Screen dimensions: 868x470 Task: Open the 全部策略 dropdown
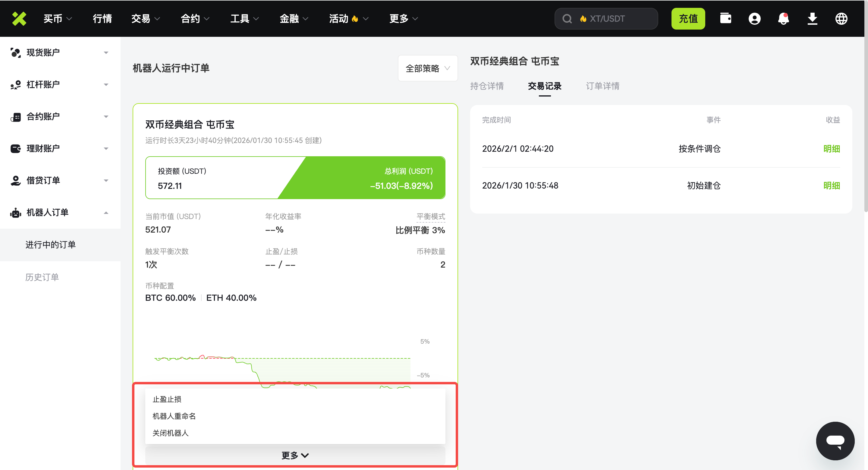(x=428, y=68)
